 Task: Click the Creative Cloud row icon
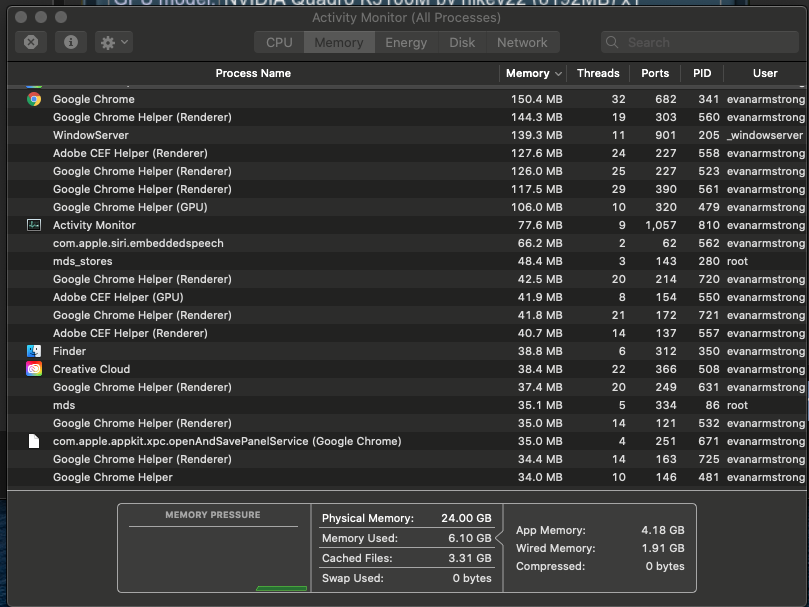[x=34, y=369]
